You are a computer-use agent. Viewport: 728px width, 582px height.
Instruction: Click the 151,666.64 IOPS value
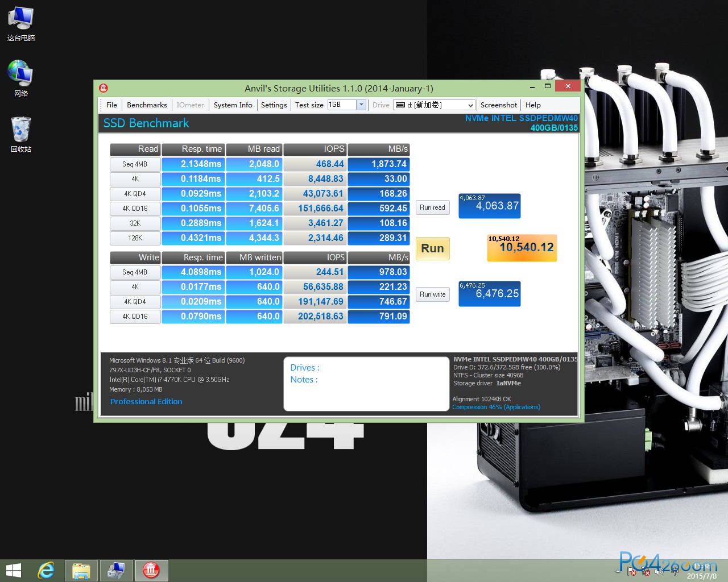(x=315, y=209)
